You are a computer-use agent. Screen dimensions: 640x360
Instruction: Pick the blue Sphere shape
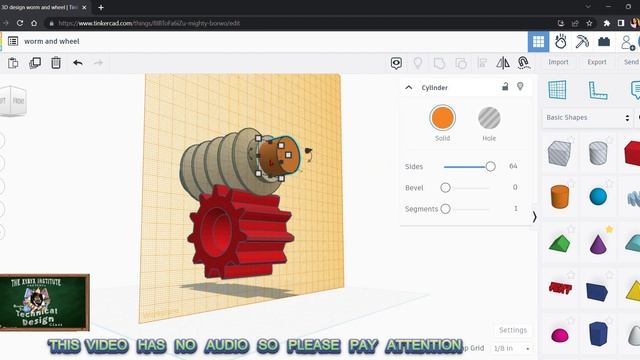(598, 196)
